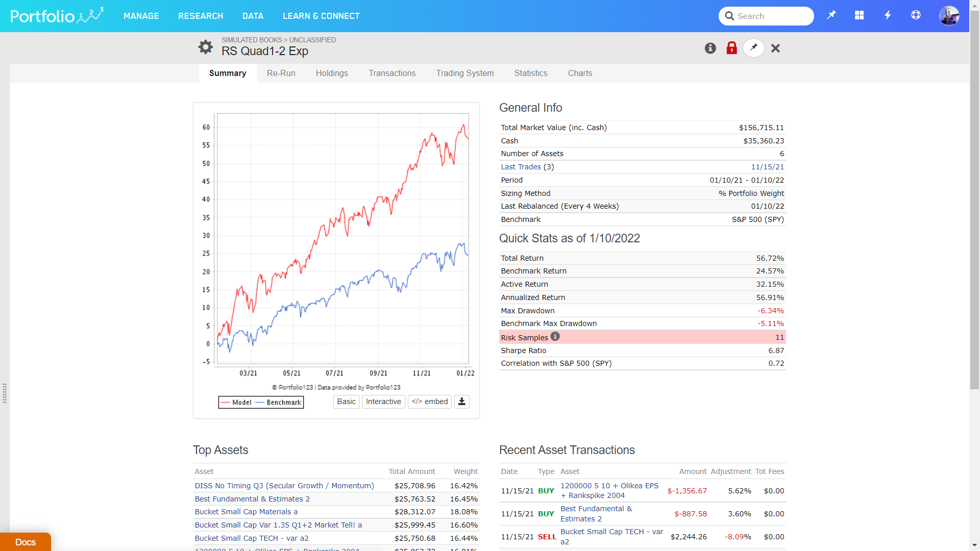
Task: Switch chart to Basic mode
Action: [346, 402]
